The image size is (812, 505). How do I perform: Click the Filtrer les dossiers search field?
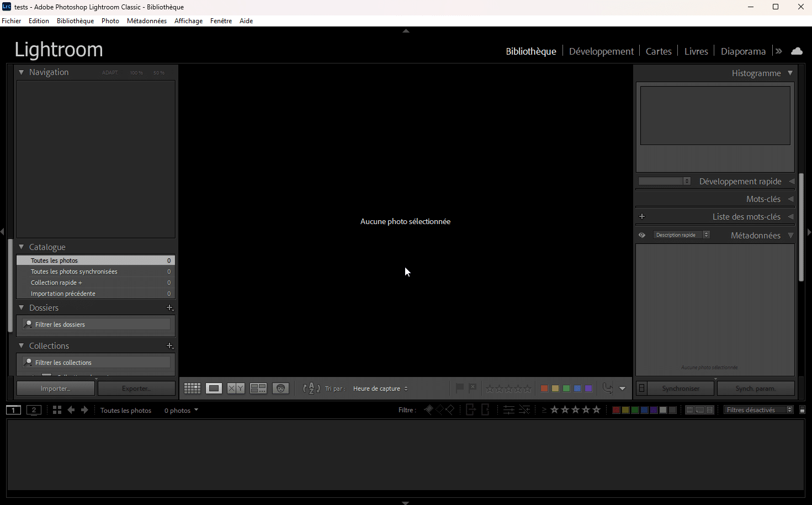[99, 325]
